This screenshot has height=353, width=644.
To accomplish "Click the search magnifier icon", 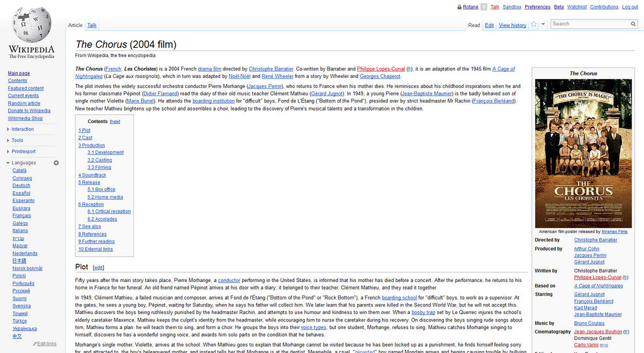I will pyautogui.click(x=633, y=24).
